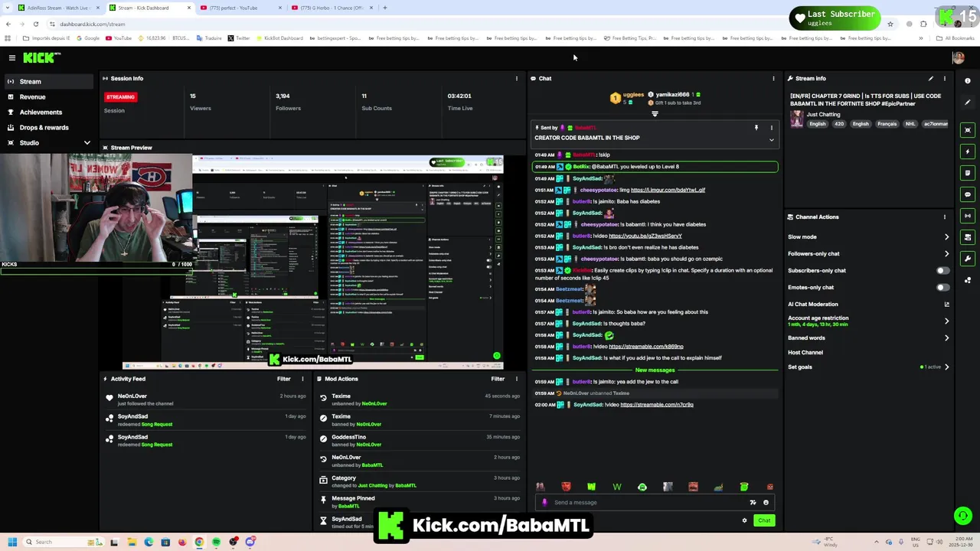Viewport: 980px width, 551px height.
Task: Open Mod Actions Filter
Action: click(x=498, y=379)
